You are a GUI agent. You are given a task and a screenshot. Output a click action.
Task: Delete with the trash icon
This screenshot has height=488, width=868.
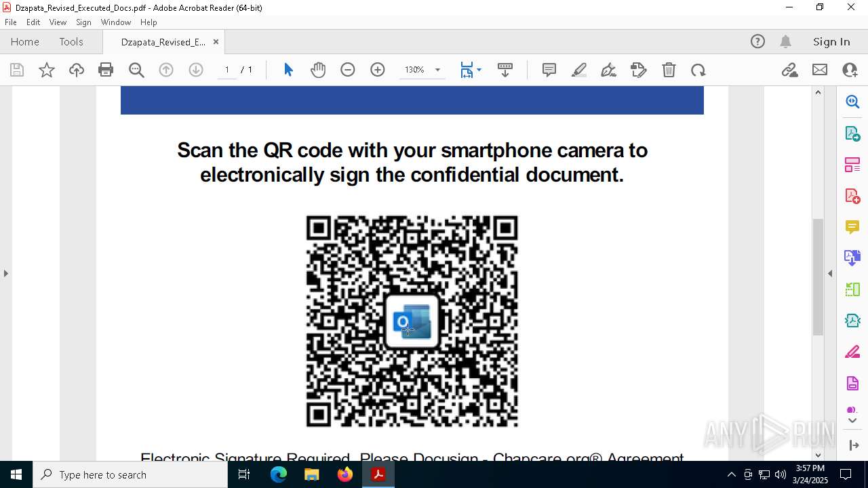click(x=669, y=70)
